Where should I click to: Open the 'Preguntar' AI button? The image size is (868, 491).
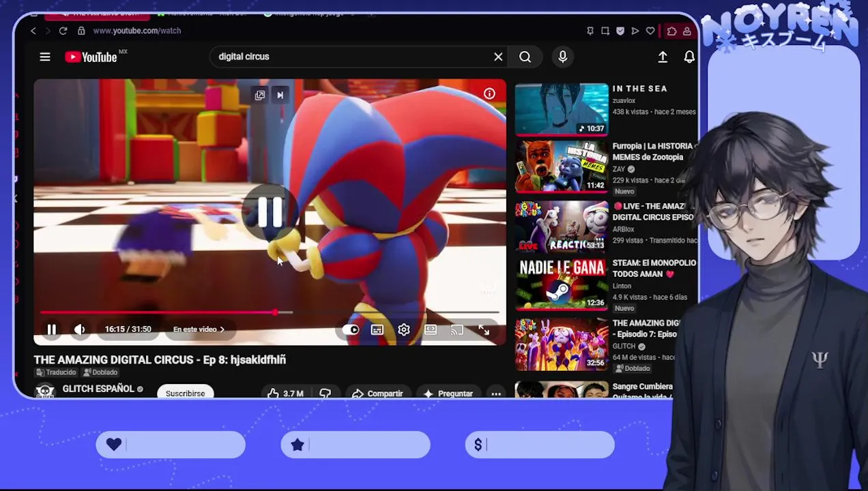coord(448,393)
